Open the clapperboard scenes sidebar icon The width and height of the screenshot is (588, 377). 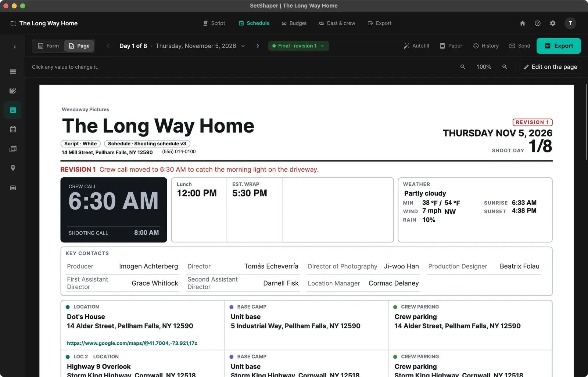point(13,91)
